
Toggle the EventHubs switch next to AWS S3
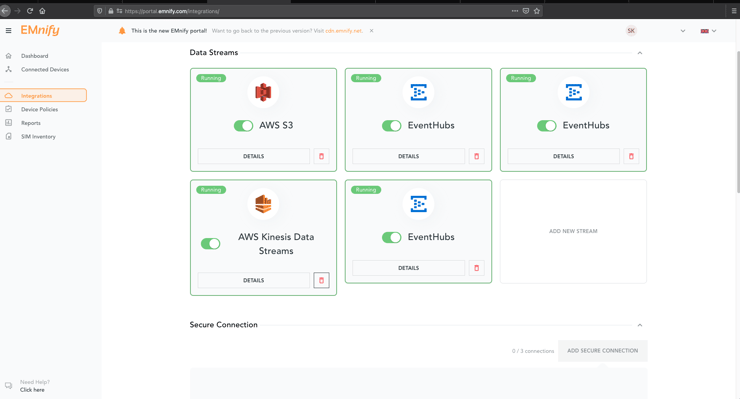pos(392,126)
